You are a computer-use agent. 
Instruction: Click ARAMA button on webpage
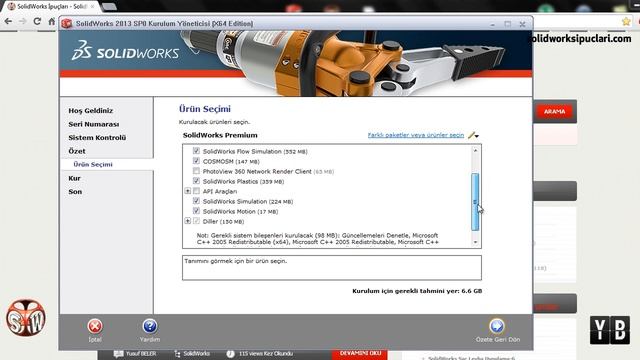click(x=554, y=111)
